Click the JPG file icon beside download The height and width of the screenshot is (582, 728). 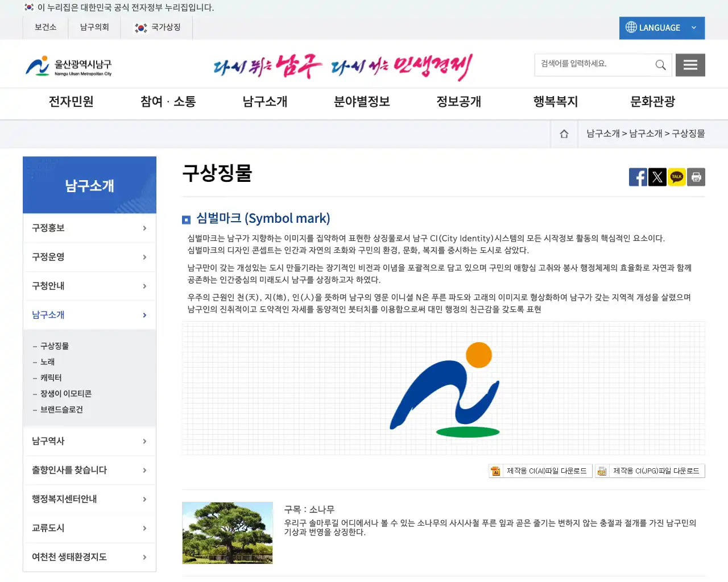[x=602, y=471]
